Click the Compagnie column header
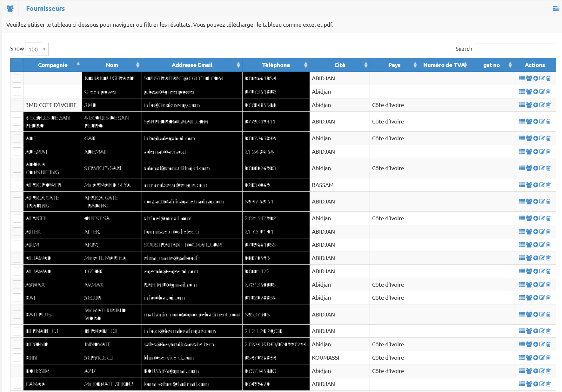Viewport: 562px width, 392px height. (x=53, y=65)
